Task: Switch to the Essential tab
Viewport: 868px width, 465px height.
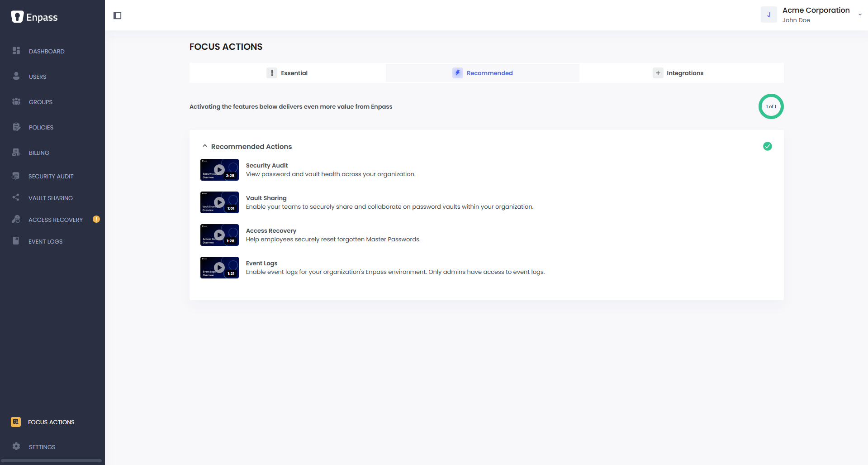Action: pyautogui.click(x=288, y=73)
